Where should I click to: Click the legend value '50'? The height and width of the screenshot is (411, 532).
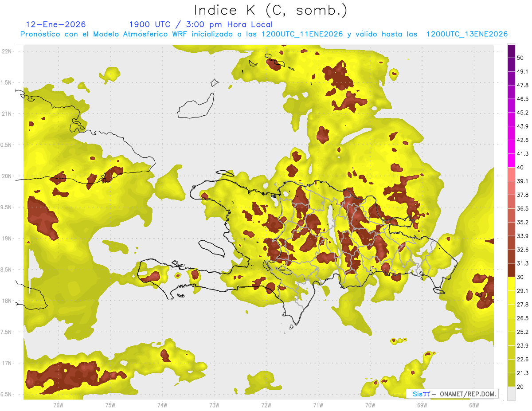click(x=521, y=58)
